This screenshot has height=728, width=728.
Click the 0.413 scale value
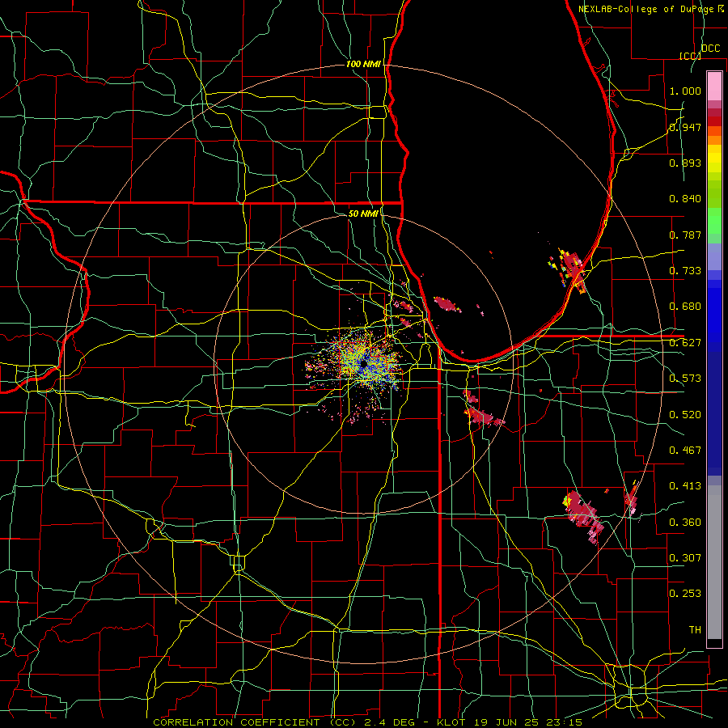[685, 486]
